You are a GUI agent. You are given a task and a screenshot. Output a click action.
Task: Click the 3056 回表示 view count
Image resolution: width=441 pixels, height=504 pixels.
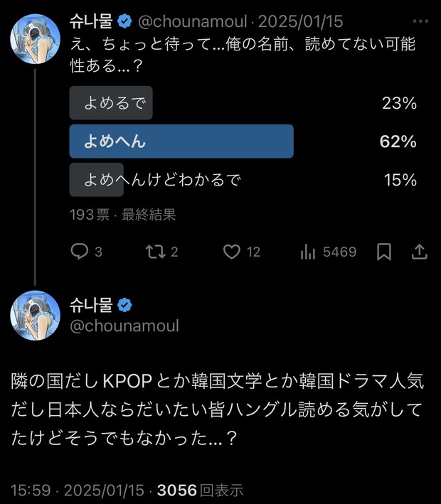[200, 490]
